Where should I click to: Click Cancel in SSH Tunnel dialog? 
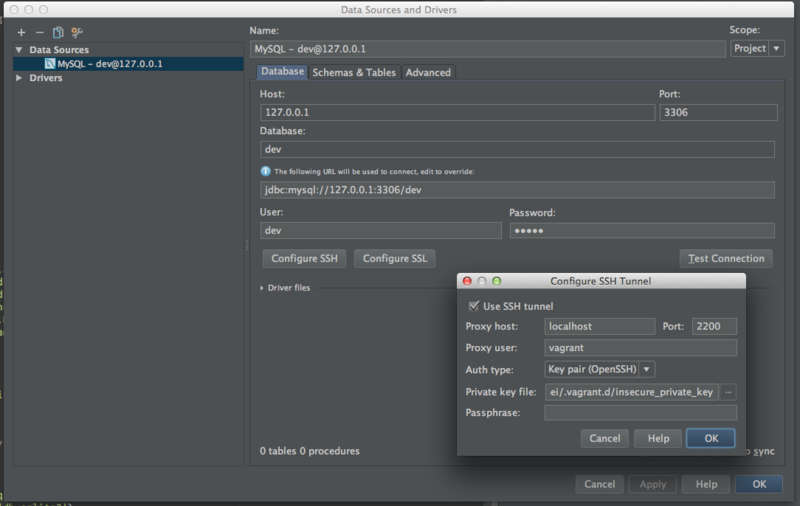[x=605, y=438]
